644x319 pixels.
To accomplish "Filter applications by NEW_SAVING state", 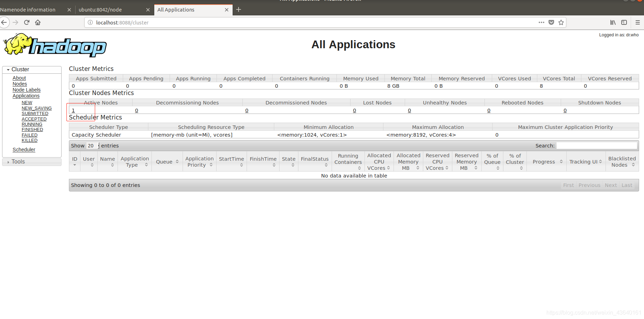I will point(37,108).
